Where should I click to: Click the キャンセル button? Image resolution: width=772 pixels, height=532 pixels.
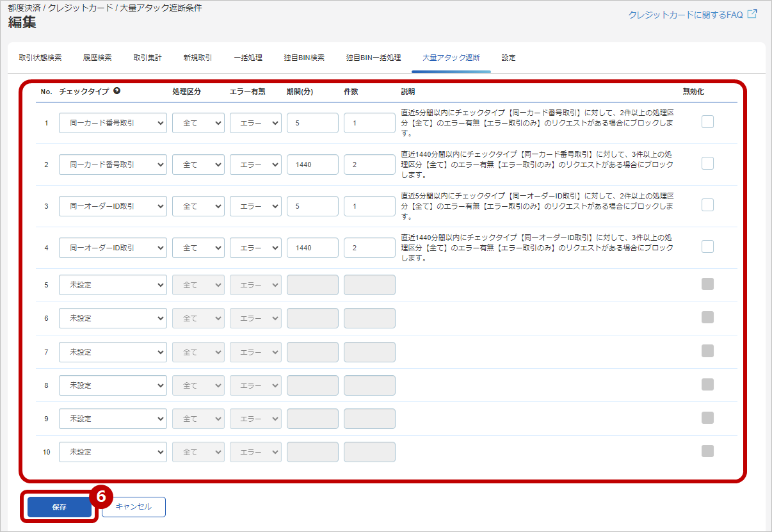point(134,506)
